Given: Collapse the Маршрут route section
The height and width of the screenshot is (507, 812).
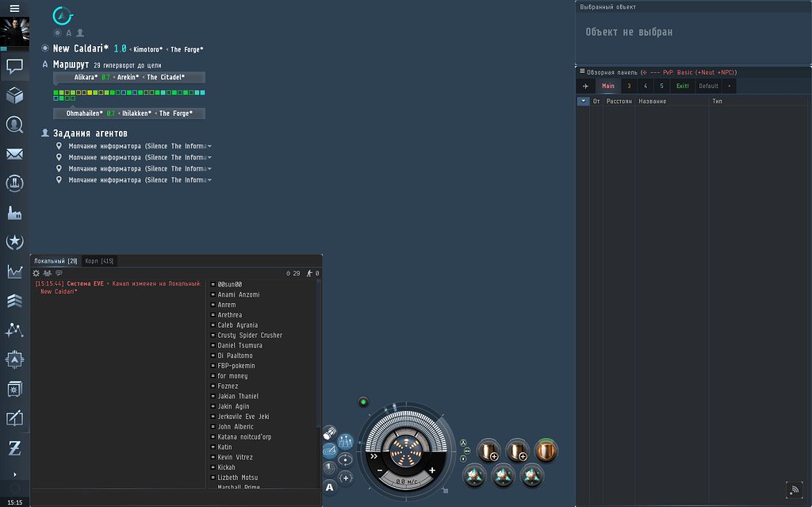Looking at the screenshot, I should 45,64.
